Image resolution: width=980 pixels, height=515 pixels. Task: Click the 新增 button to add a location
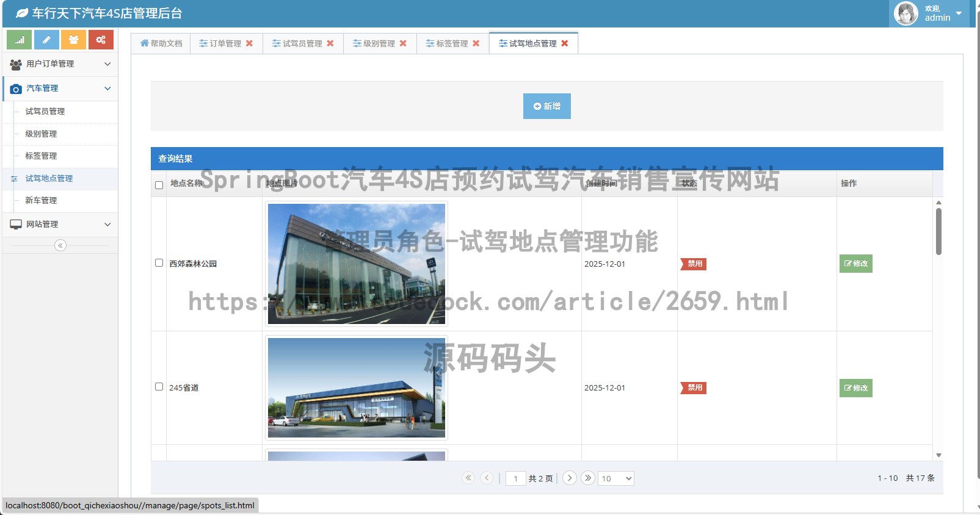click(546, 106)
